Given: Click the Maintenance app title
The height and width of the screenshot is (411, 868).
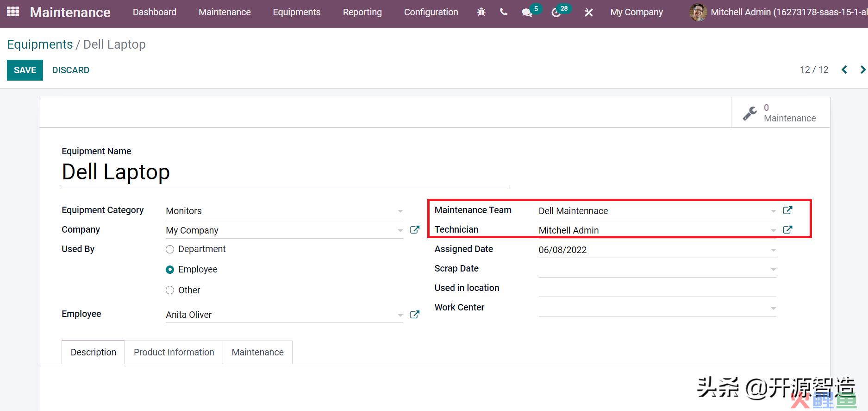Looking at the screenshot, I should click(70, 12).
